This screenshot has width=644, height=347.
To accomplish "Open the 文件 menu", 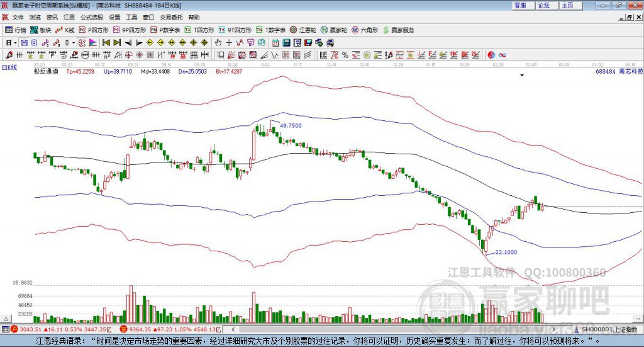I will click(x=18, y=17).
